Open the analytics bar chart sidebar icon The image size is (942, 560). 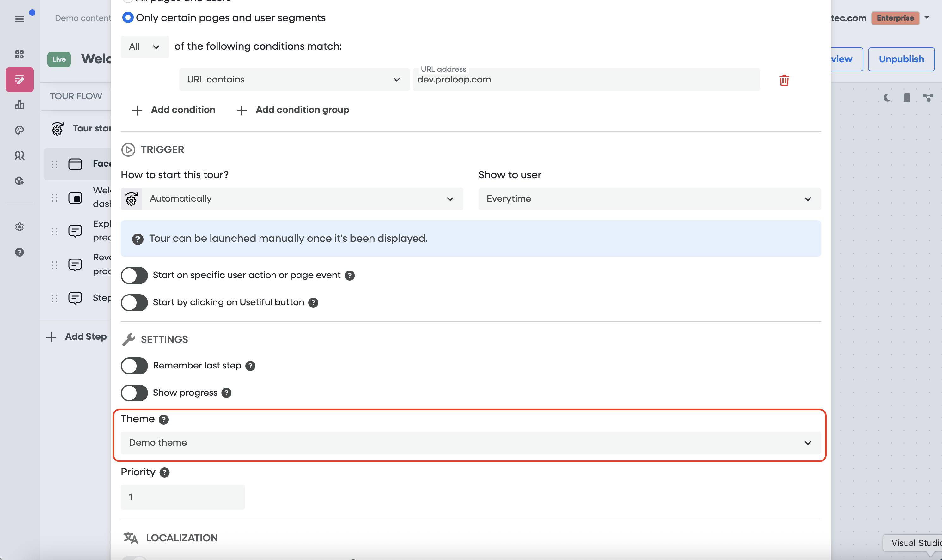(19, 105)
